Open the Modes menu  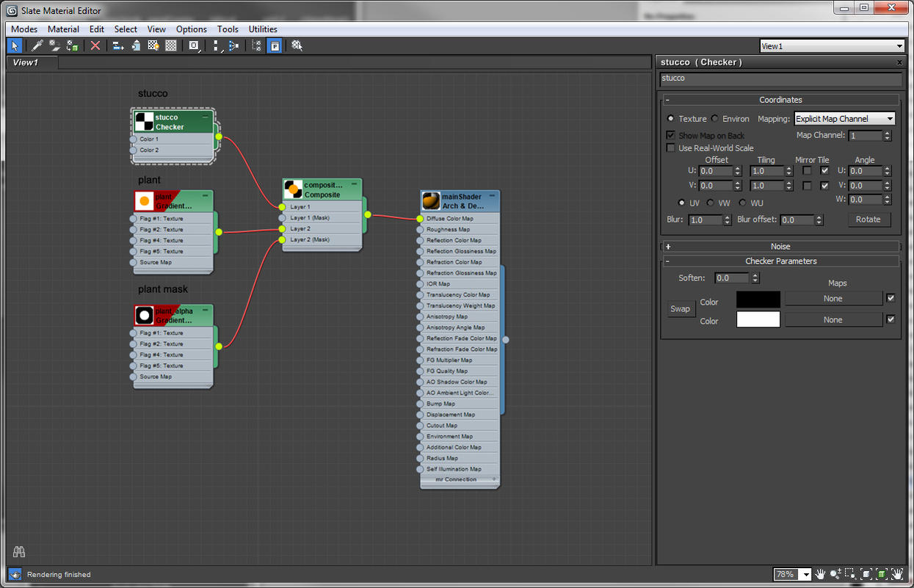click(24, 29)
